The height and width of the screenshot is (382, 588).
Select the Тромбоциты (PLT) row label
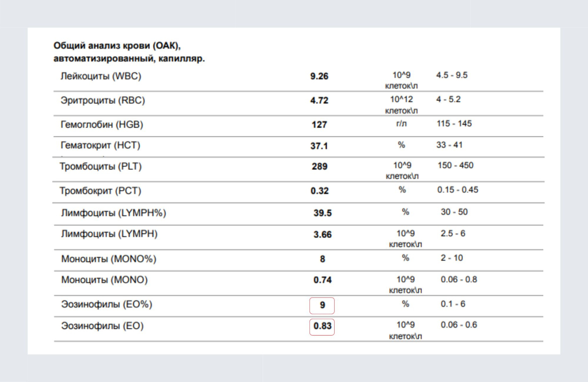(100, 167)
